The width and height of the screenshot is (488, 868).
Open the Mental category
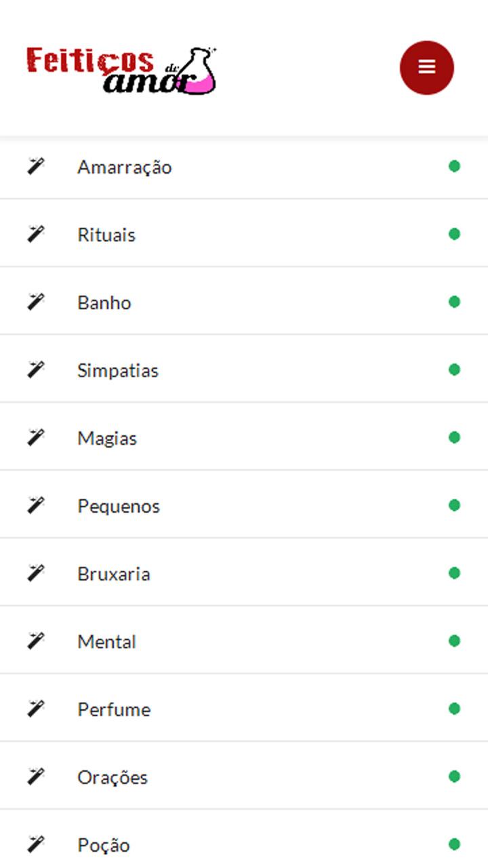click(x=244, y=640)
